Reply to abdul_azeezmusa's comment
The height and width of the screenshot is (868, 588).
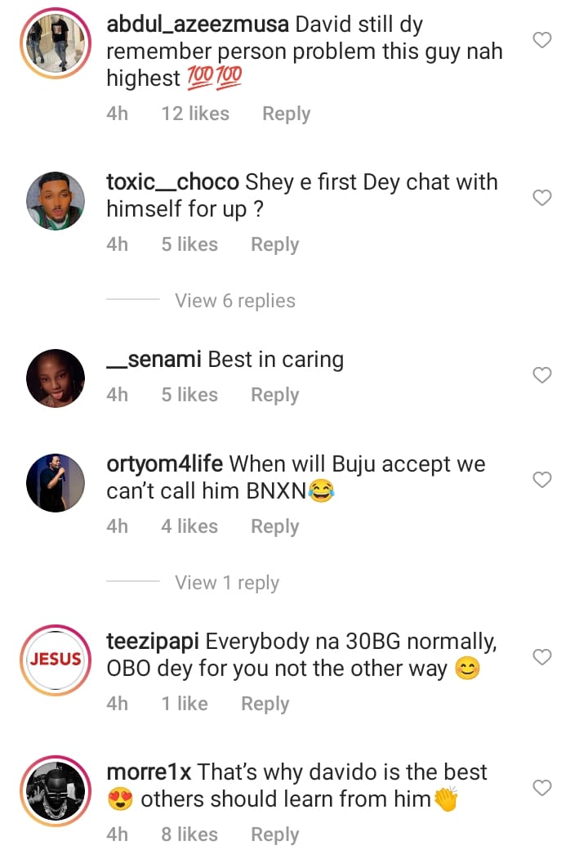pyautogui.click(x=286, y=114)
